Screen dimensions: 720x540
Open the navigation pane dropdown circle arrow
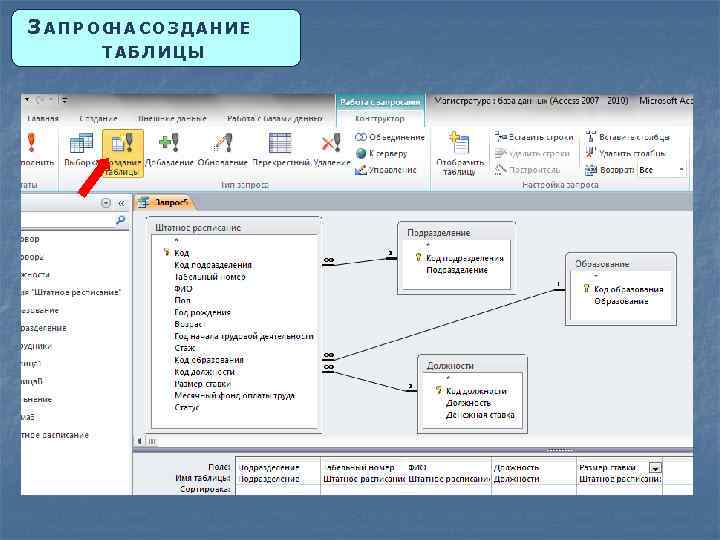click(106, 202)
